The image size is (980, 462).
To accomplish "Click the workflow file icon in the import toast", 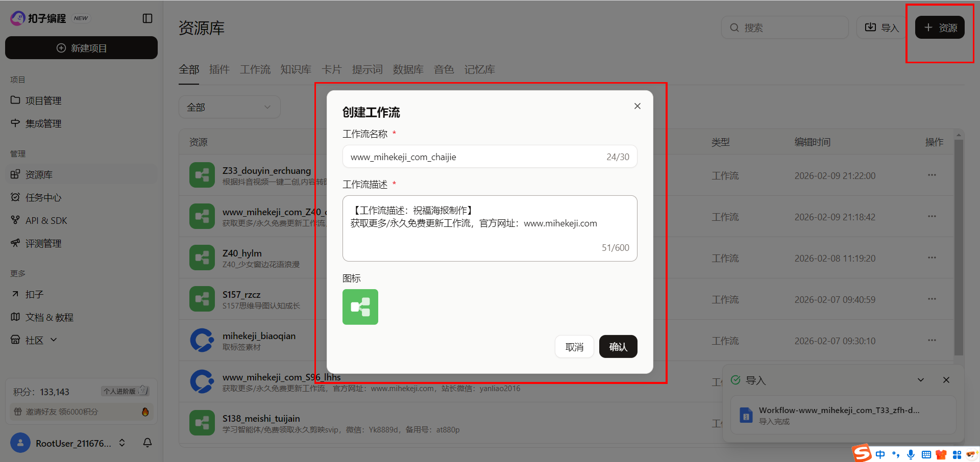I will [746, 415].
